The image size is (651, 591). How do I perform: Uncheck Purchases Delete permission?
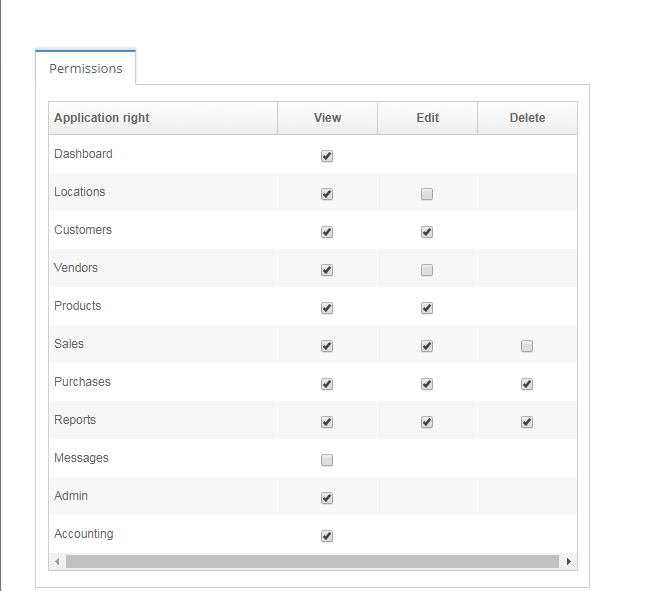pyautogui.click(x=527, y=384)
